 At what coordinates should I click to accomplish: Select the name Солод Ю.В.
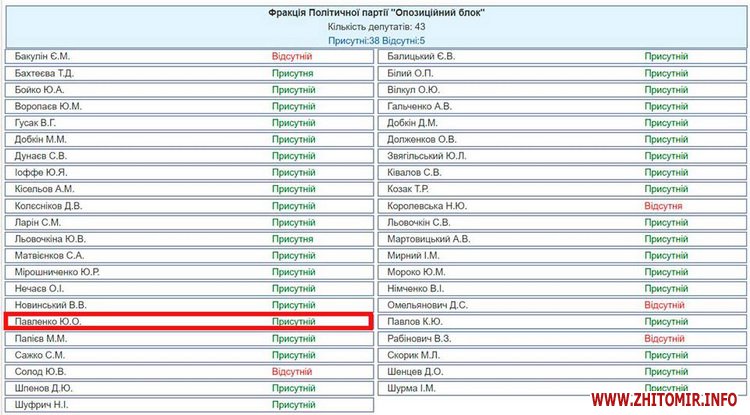tap(41, 371)
